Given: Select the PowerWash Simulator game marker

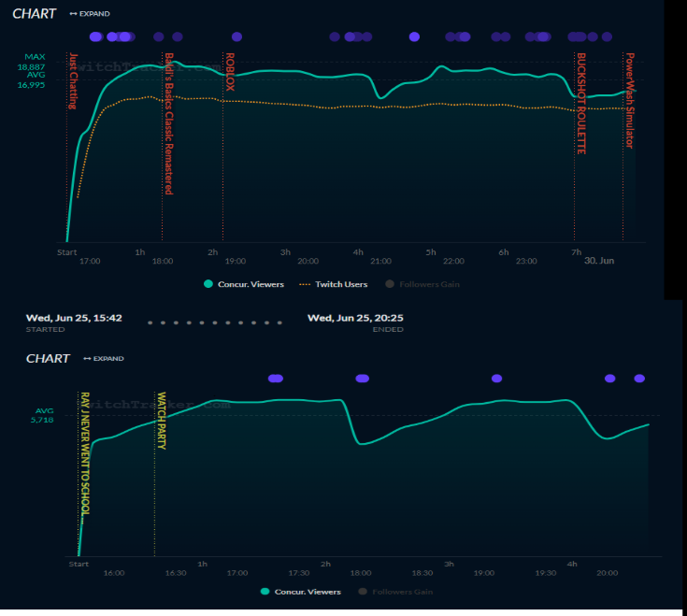Looking at the screenshot, I should 630,101.
